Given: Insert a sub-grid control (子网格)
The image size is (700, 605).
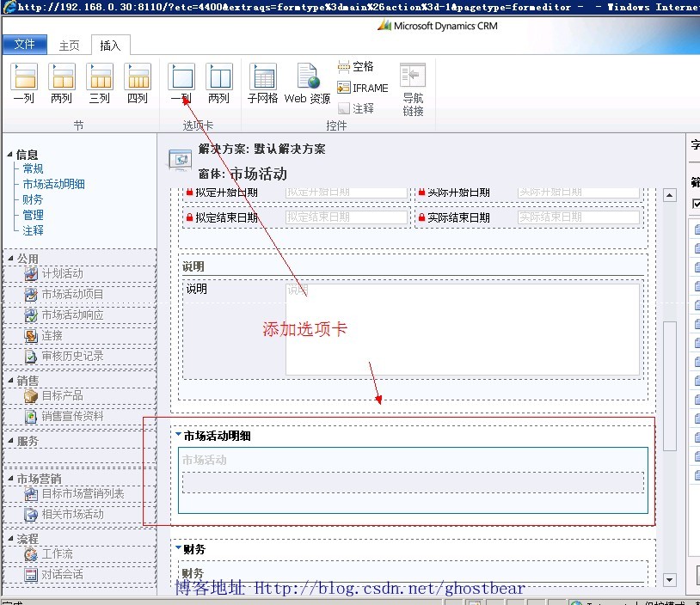Looking at the screenshot, I should 263,83.
